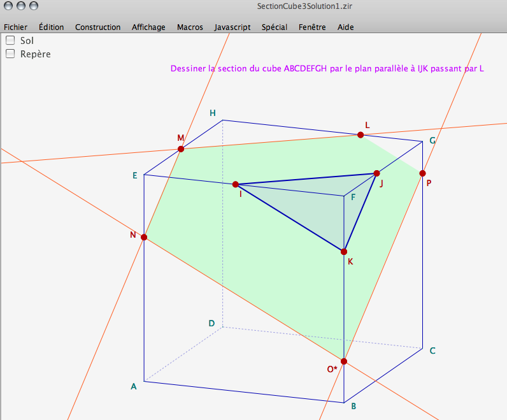
Task: Open the Spécial menu
Action: pos(275,27)
